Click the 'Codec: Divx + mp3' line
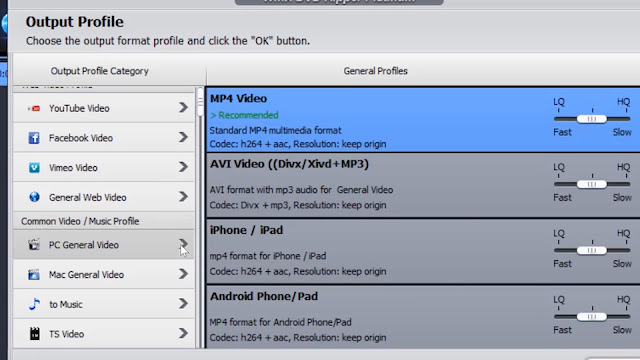640x360 pixels. click(298, 205)
